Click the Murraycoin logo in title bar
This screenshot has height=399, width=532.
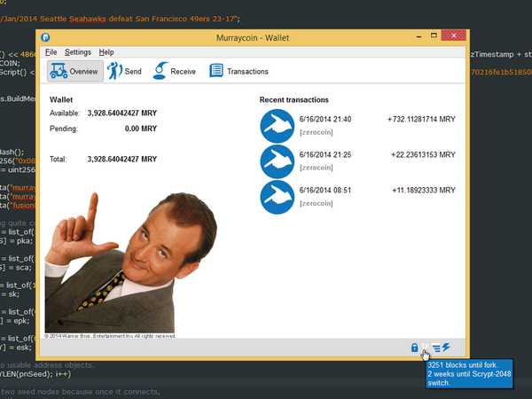click(x=45, y=37)
